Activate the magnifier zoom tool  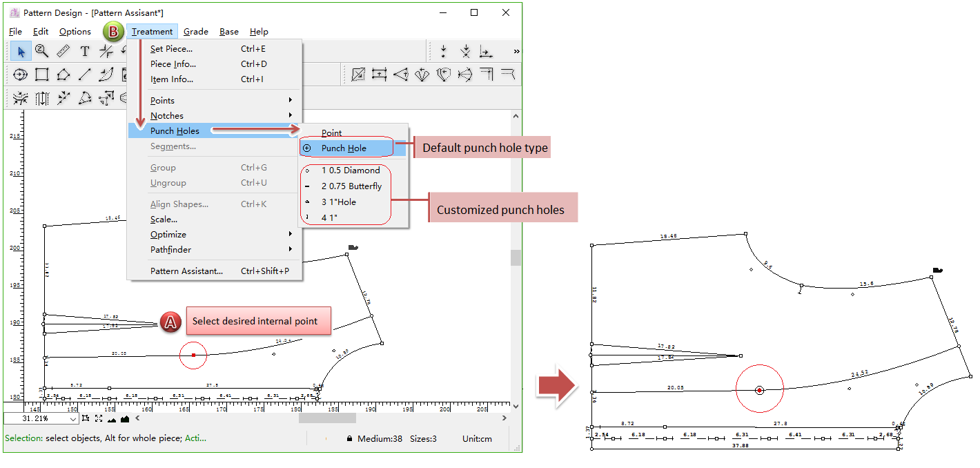41,51
